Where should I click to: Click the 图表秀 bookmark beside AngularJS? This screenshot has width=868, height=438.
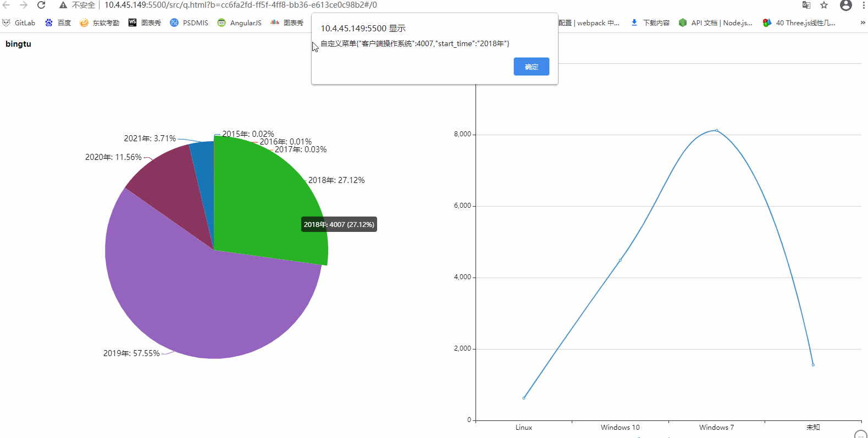[287, 23]
